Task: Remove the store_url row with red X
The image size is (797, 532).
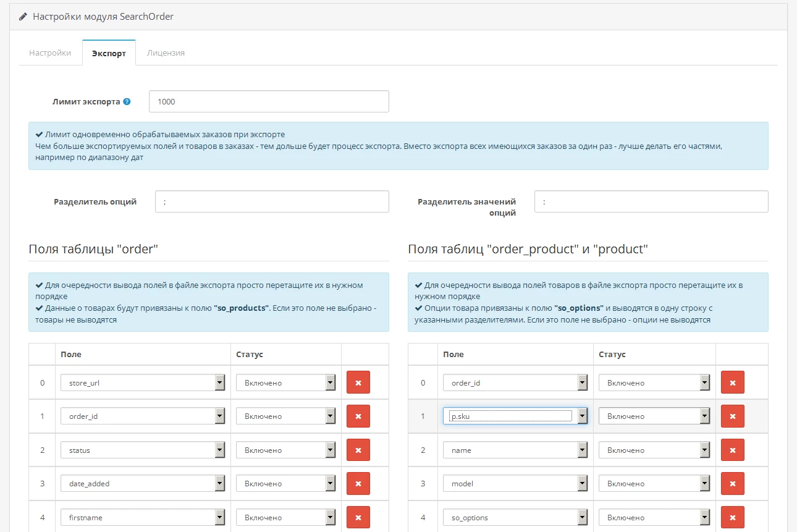Action: click(358, 382)
